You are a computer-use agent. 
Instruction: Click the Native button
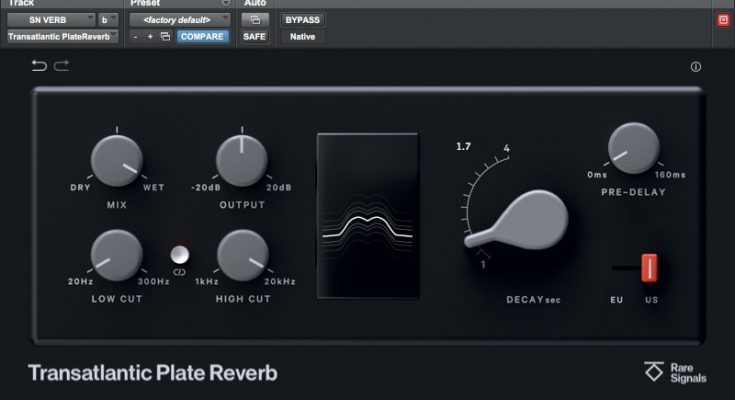pos(302,36)
